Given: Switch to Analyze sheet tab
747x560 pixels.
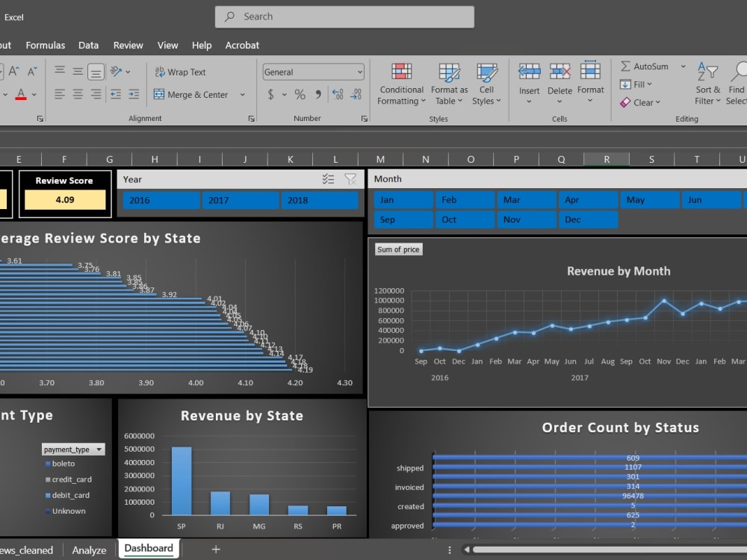Looking at the screenshot, I should tap(89, 550).
